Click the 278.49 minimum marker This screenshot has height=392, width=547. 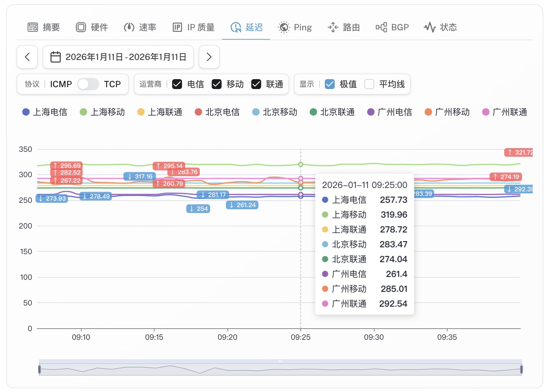[x=96, y=196]
